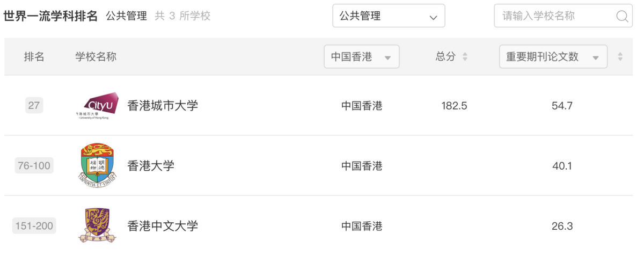
Task: Click the Chinese University of Hong Kong emblem
Action: (x=97, y=225)
